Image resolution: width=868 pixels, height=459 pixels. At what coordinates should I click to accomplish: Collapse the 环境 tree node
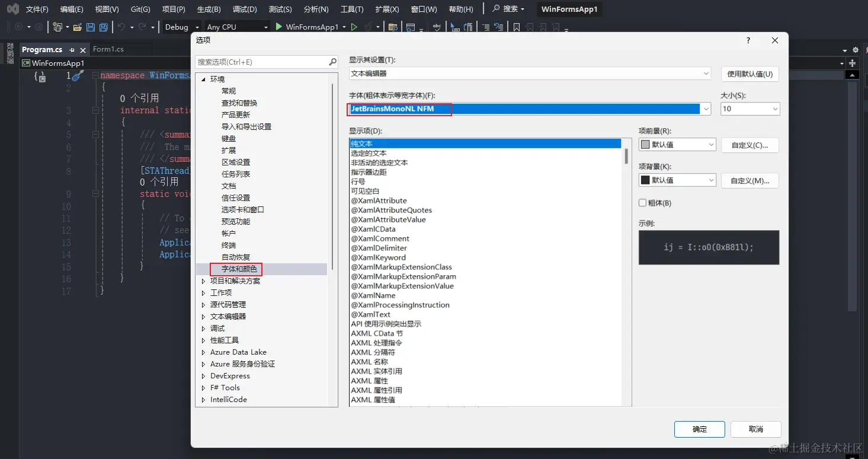tap(203, 79)
